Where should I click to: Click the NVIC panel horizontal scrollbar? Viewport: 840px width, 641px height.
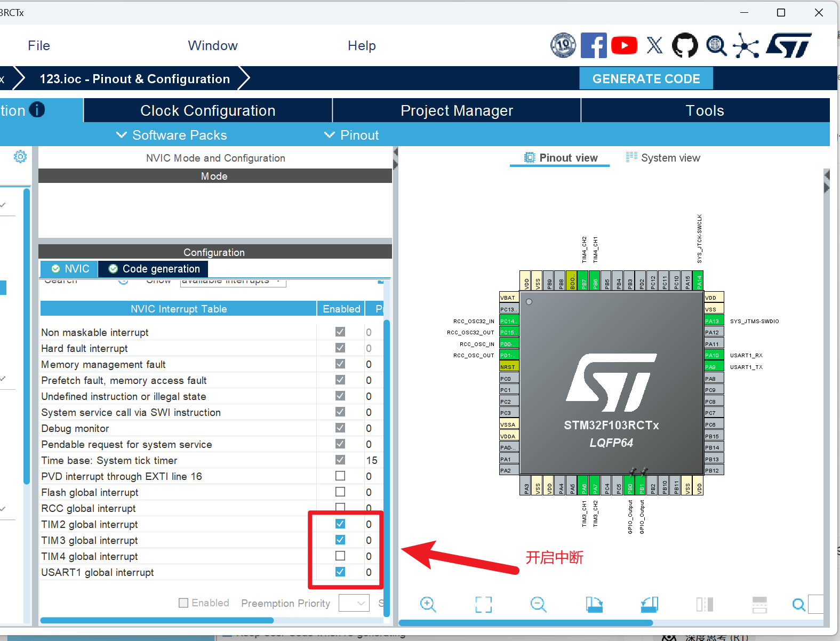(x=157, y=620)
